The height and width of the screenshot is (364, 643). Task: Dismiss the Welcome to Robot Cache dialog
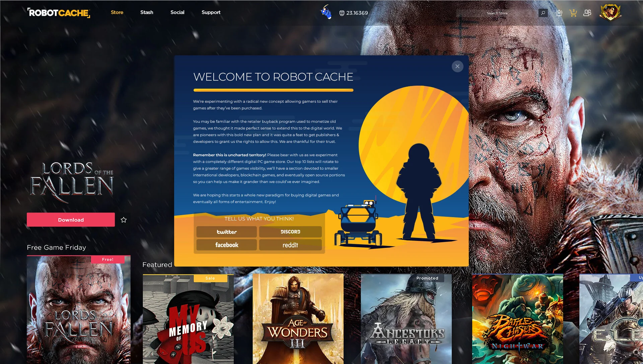click(x=457, y=67)
